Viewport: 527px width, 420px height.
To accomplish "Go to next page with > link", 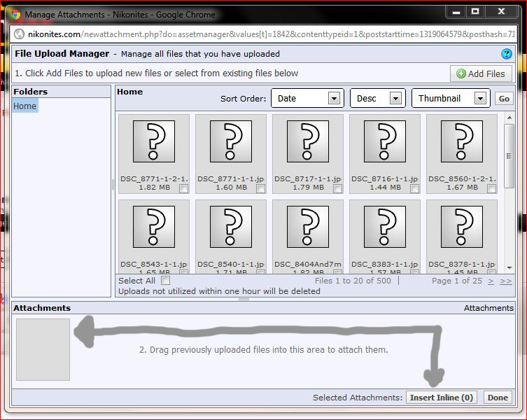I will [491, 281].
